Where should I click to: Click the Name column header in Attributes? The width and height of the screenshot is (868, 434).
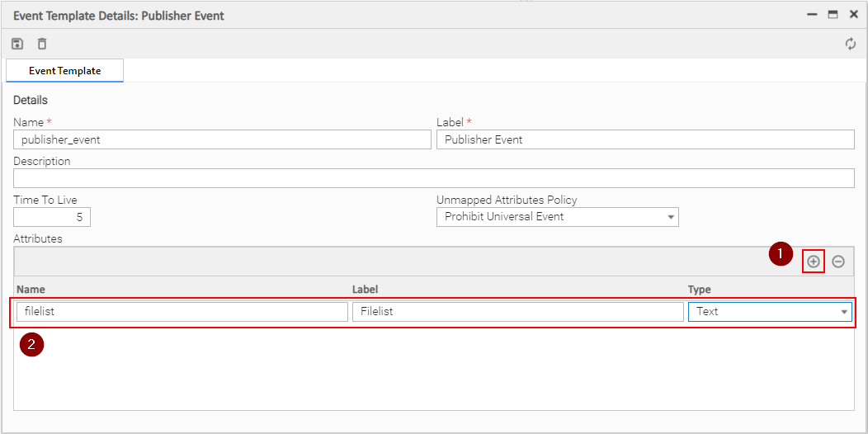[x=31, y=290]
